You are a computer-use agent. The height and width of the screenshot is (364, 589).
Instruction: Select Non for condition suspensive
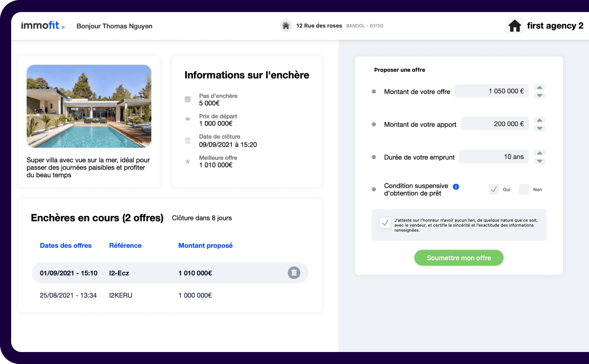point(524,189)
